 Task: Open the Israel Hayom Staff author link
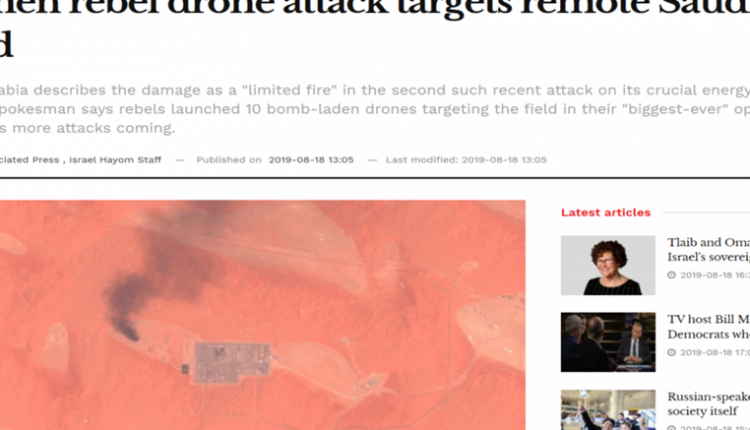pos(115,160)
